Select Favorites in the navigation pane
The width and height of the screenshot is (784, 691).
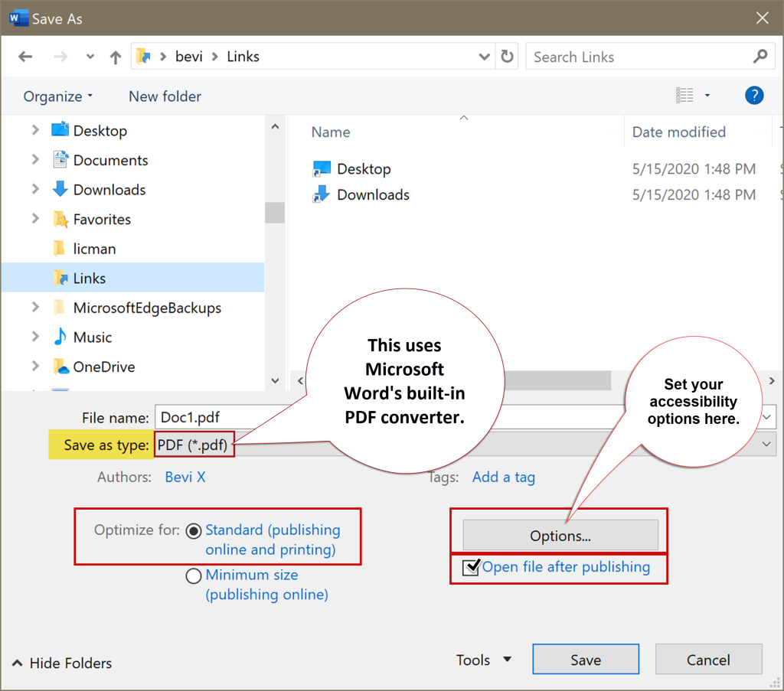coord(102,219)
